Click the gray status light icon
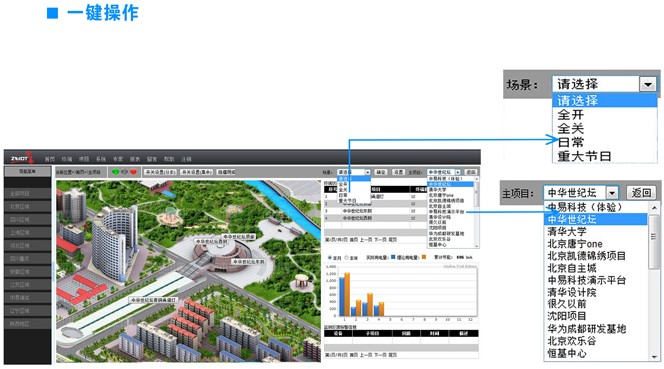This screenshot has width=664, height=369. tap(124, 172)
